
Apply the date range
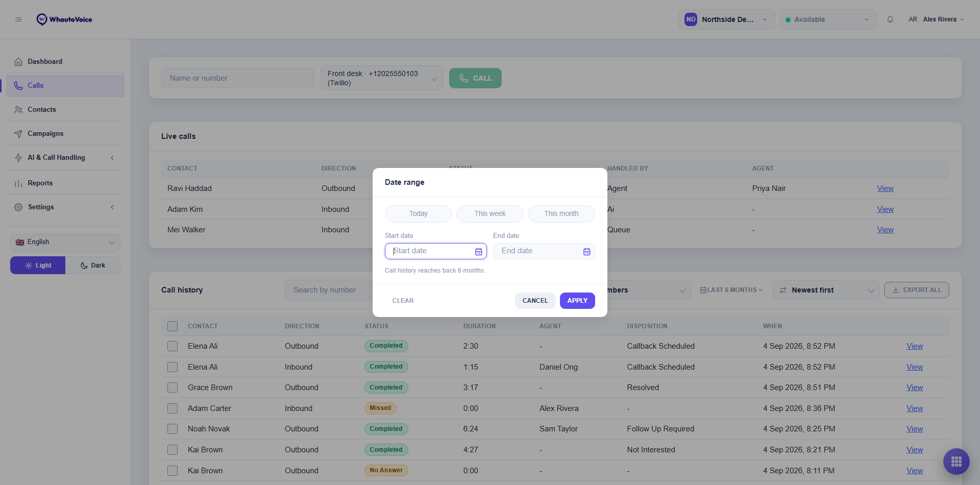tap(577, 301)
